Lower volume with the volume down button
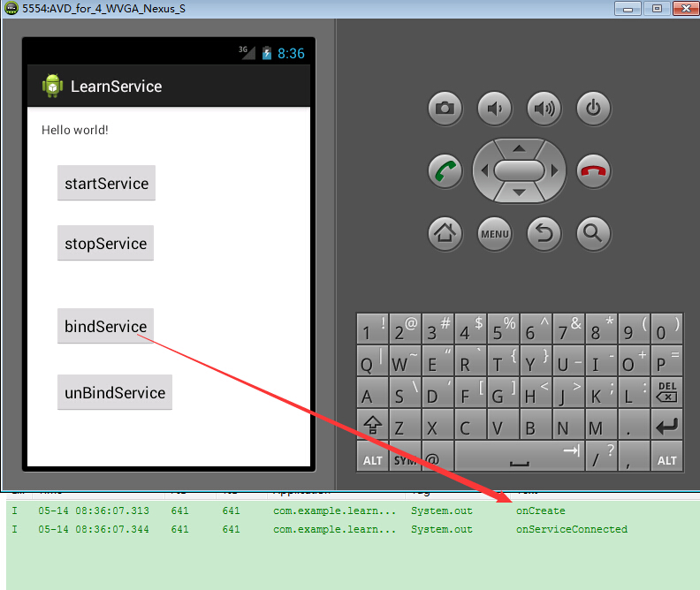This screenshot has width=700, height=590. pos(495,108)
